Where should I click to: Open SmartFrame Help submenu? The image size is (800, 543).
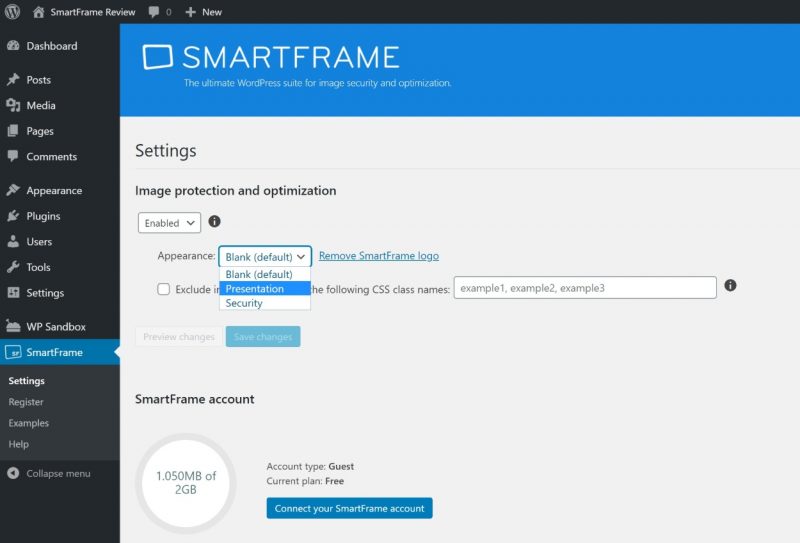[x=18, y=444]
